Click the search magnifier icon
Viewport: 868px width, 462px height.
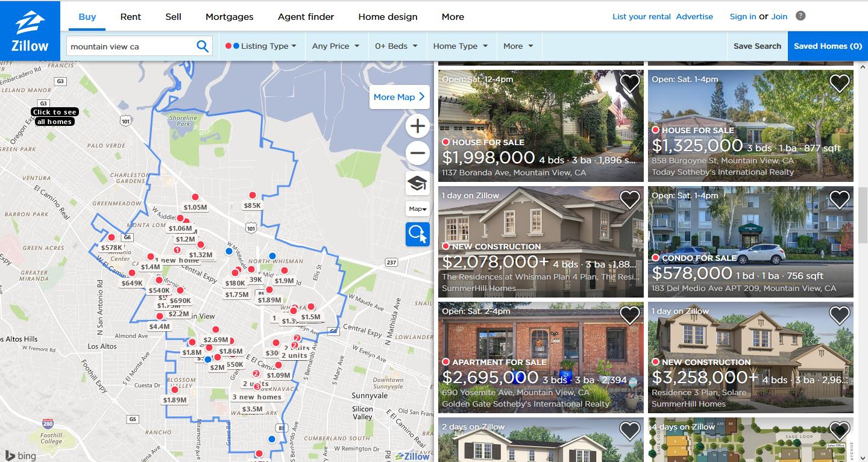tap(203, 46)
